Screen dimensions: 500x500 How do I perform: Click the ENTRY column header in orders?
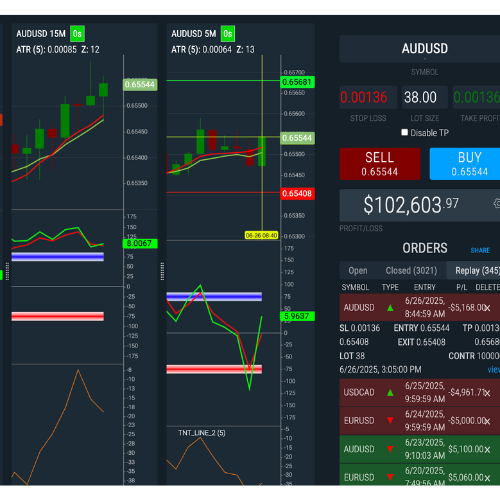(x=425, y=287)
